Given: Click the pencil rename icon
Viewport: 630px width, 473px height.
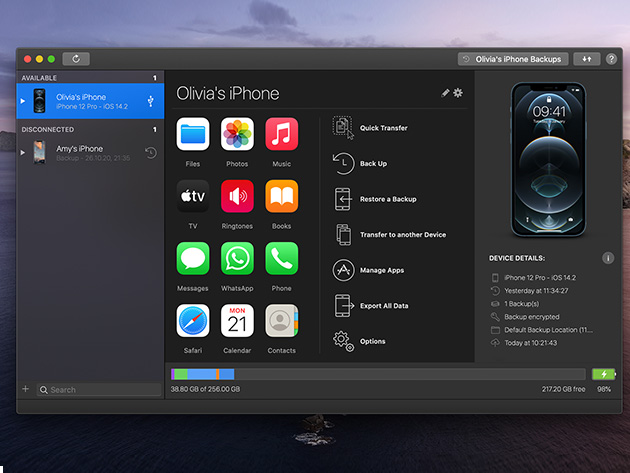Looking at the screenshot, I should point(445,93).
